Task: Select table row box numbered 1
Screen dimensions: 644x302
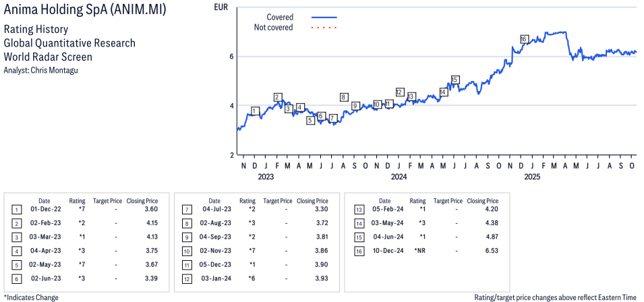Action: (16, 210)
